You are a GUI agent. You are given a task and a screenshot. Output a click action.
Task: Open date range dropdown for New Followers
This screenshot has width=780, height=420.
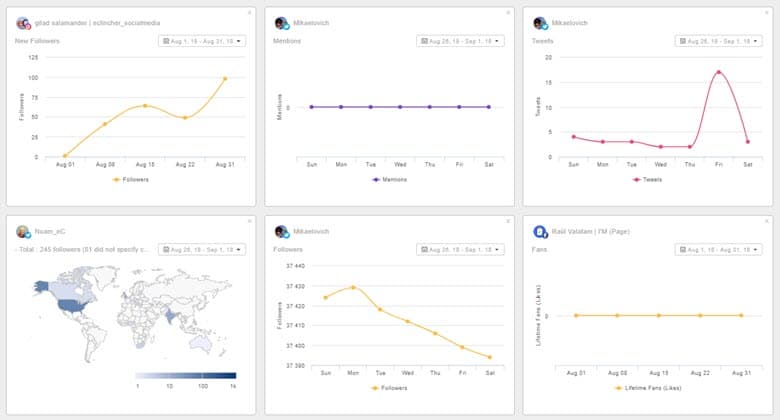(202, 41)
